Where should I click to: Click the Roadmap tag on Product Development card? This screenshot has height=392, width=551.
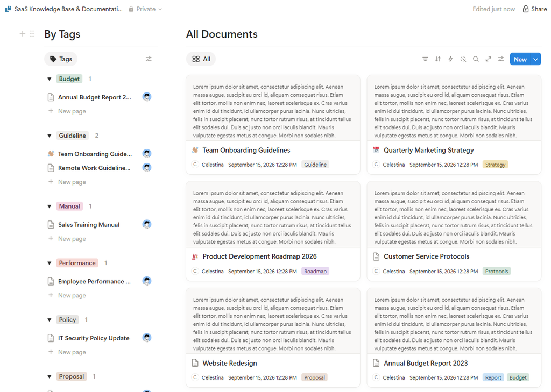point(315,272)
